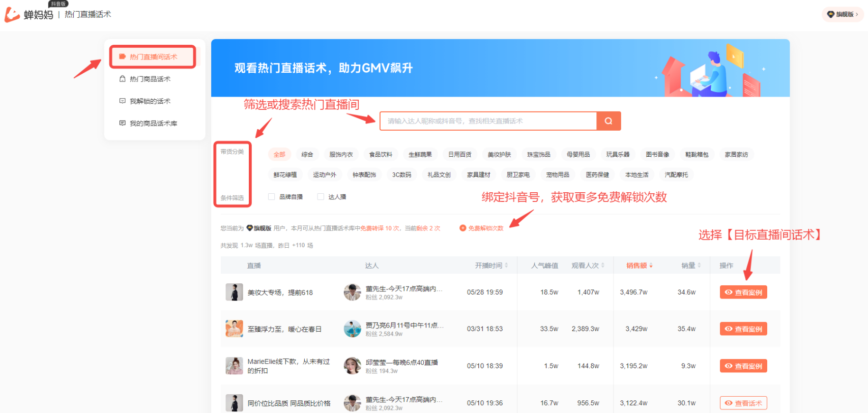This screenshot has width=868, height=413.
Task: Select the 汽配摩托 category tag
Action: (x=676, y=174)
